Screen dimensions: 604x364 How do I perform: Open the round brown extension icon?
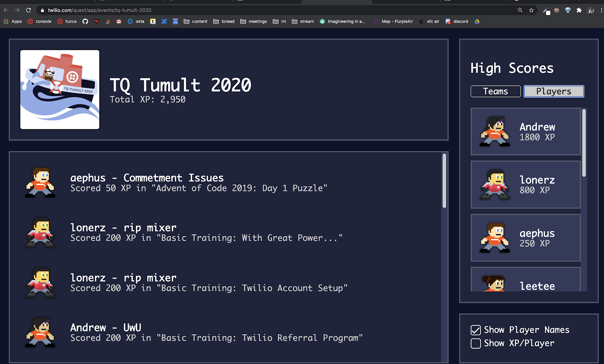click(556, 10)
